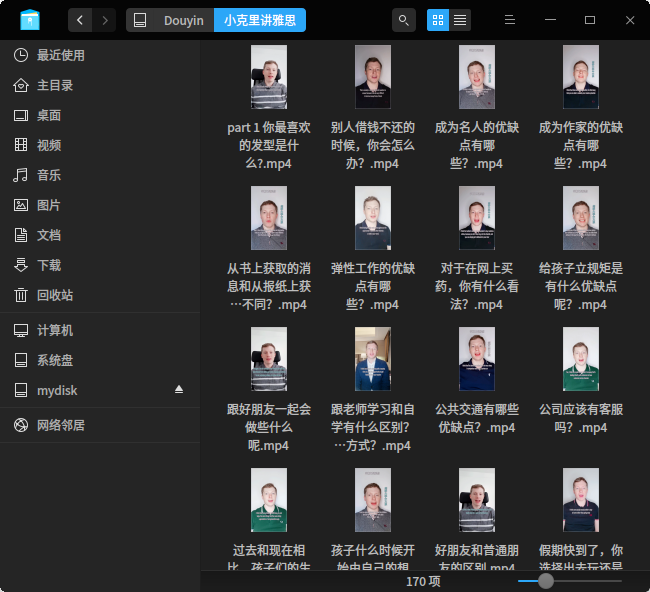Go back to previous folder
The height and width of the screenshot is (592, 650).
80,20
